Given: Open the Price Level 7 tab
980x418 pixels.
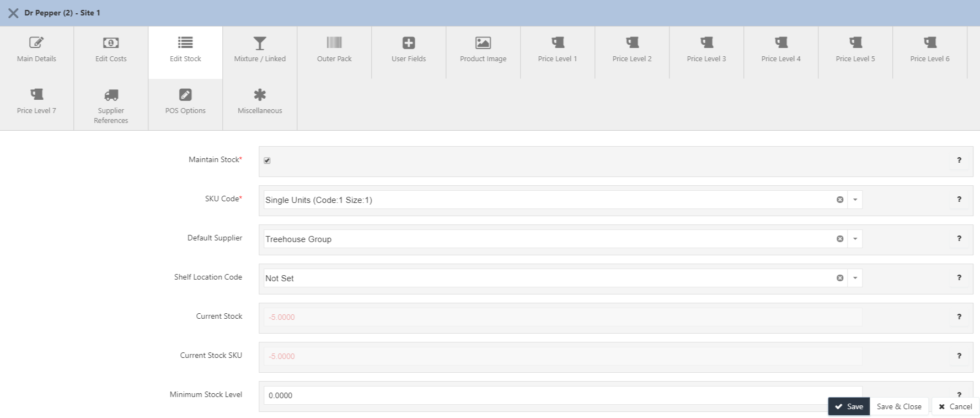Looking at the screenshot, I should click(36, 104).
